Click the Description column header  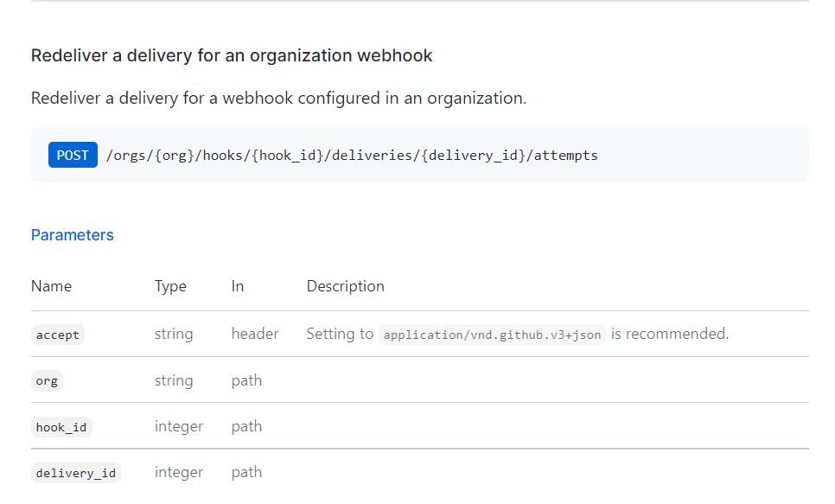[345, 286]
